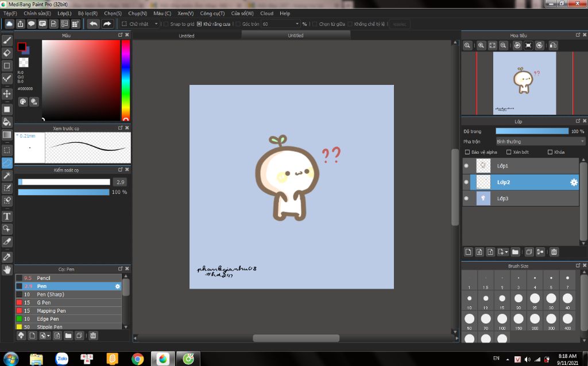588x366 pixels.
Task: Open the Tệp(F) menu
Action: (x=10, y=14)
